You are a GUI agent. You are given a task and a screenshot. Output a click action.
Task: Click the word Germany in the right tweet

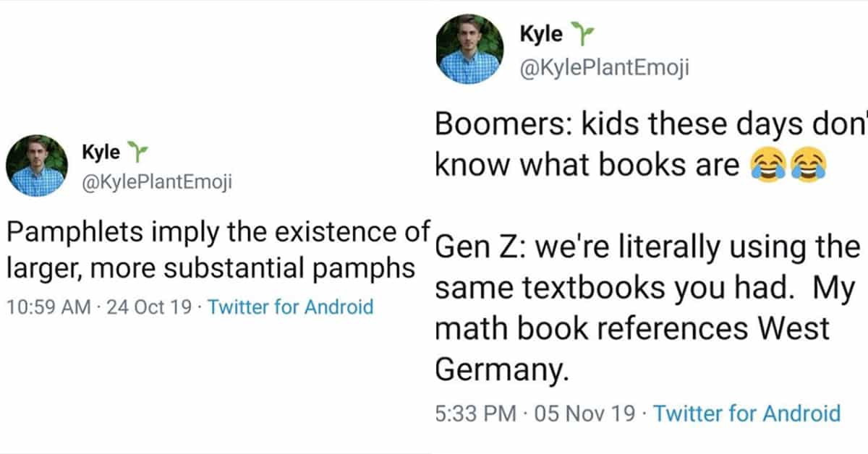pyautogui.click(x=498, y=370)
